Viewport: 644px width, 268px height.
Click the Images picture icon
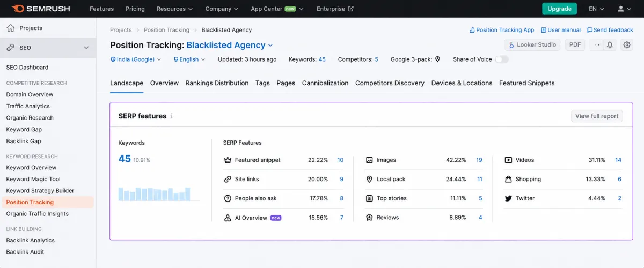click(369, 160)
